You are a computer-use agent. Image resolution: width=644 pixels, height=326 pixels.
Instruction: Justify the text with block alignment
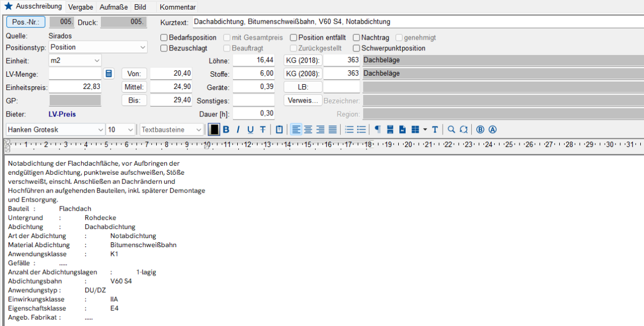pyautogui.click(x=333, y=129)
